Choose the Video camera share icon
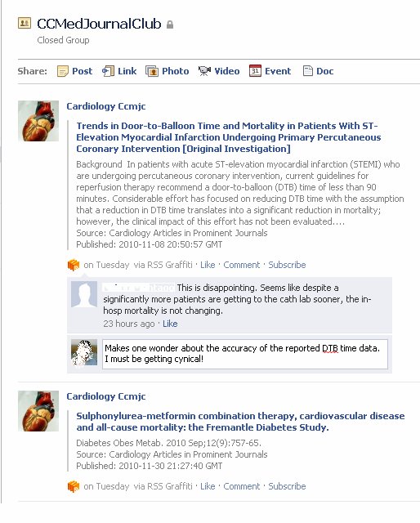 pos(204,71)
